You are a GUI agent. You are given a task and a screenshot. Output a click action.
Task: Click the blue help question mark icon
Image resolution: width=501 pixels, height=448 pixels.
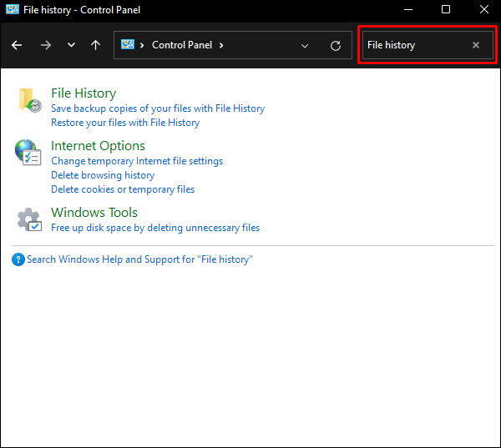coord(18,259)
